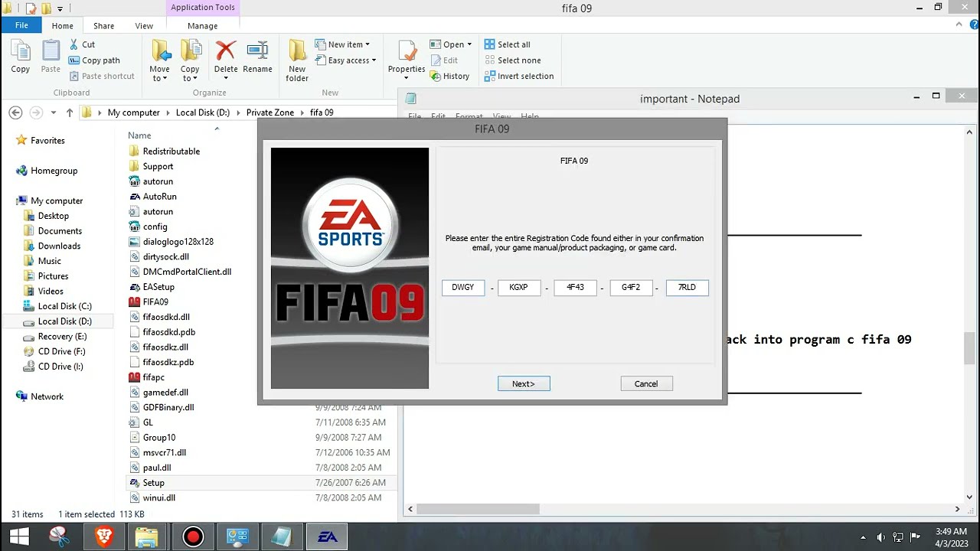The width and height of the screenshot is (980, 551).
Task: Click Copy path in the ribbon
Action: pyautogui.click(x=94, y=60)
